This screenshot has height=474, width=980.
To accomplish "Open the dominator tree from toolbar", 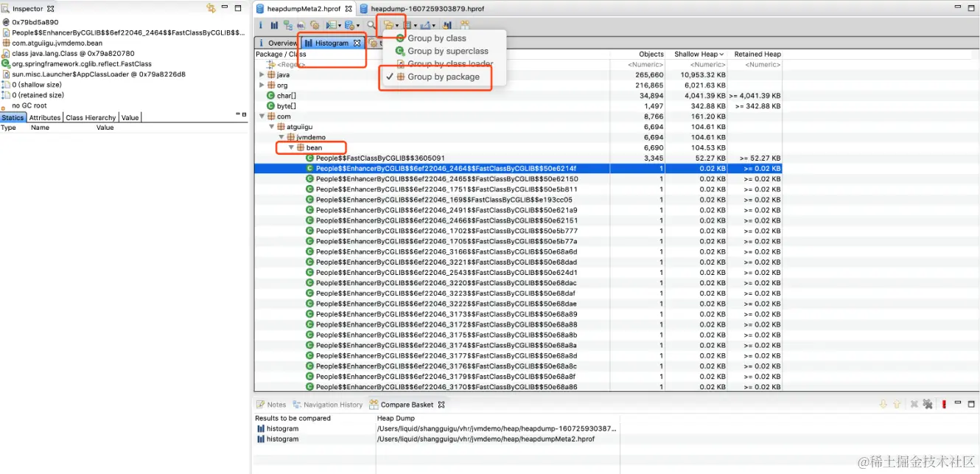I will click(x=288, y=25).
